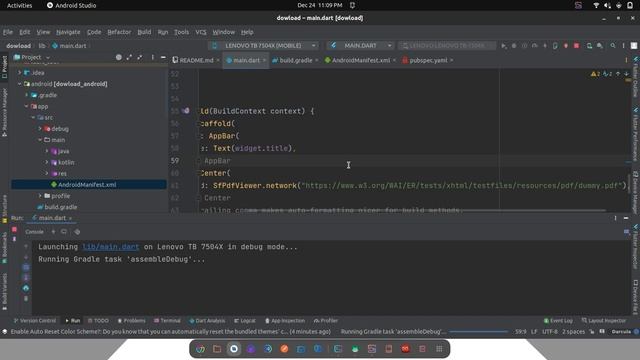640x360 pixels.
Task: Expand the gradle folder
Action: click(x=27, y=95)
